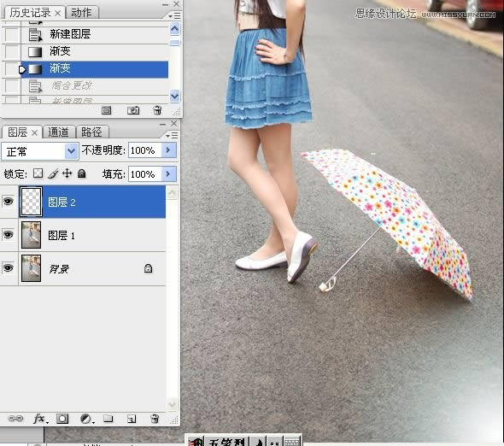Hide the 背景 layer eye icon
504x446 pixels.
tap(9, 267)
